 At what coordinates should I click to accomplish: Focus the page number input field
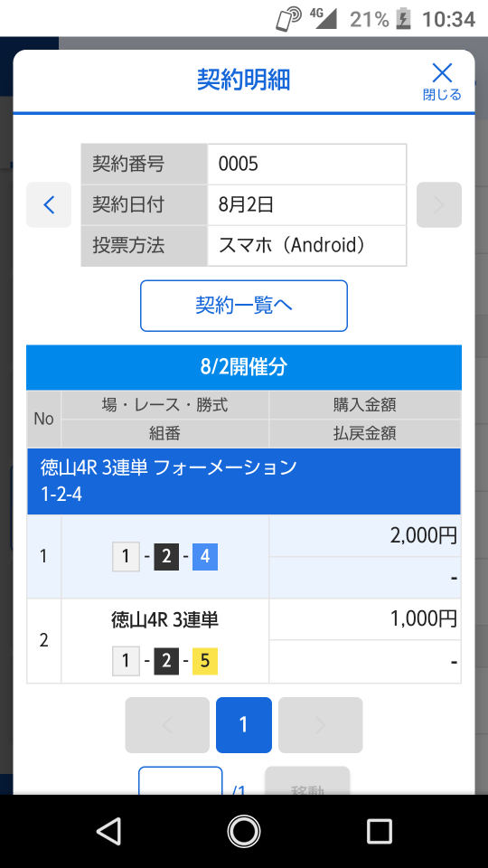coord(181,781)
